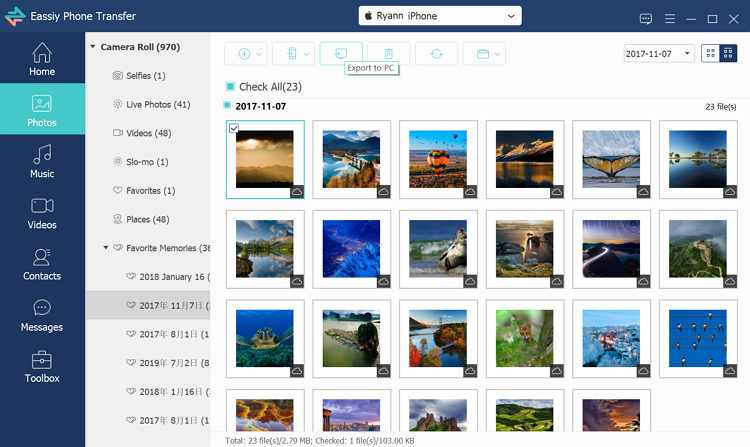
Task: Open the toolbox briefcase toolbar button
Action: coord(483,54)
